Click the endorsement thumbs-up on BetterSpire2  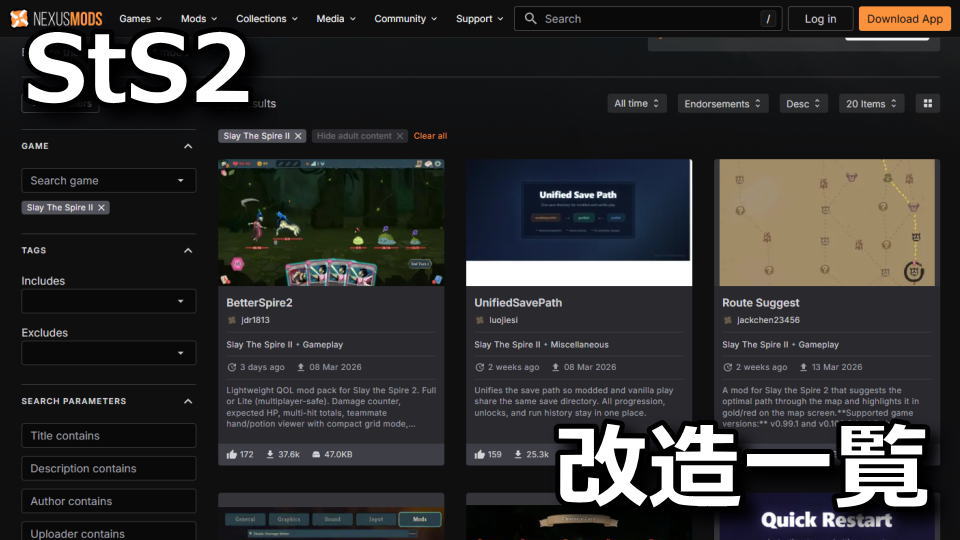pos(232,454)
